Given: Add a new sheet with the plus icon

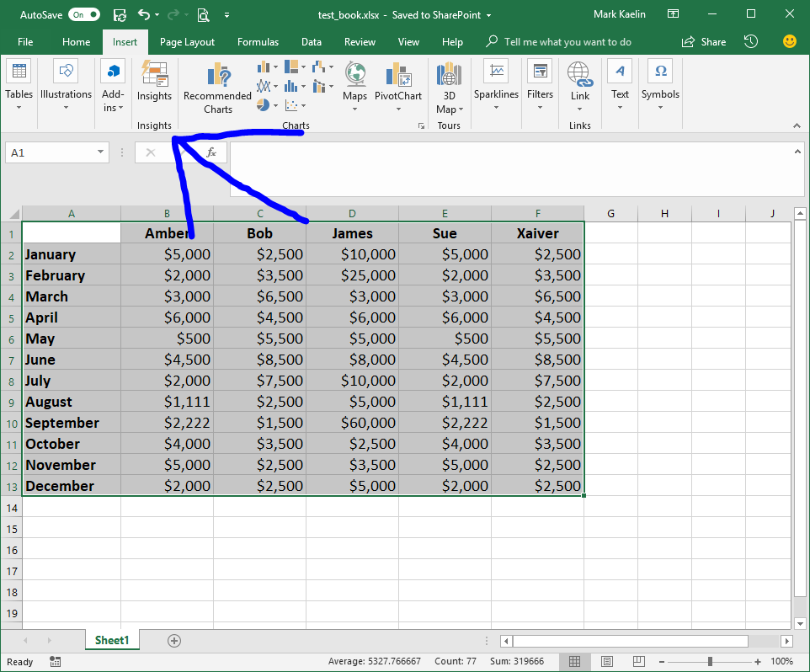Looking at the screenshot, I should pos(174,640).
